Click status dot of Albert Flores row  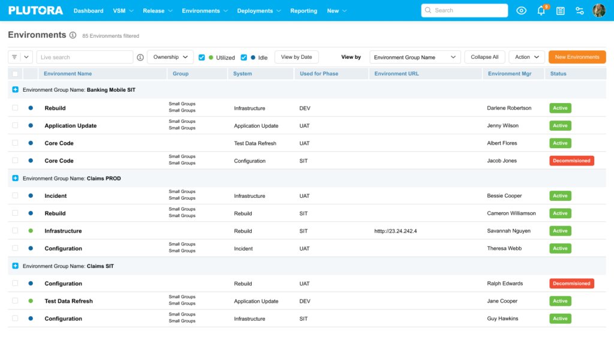[31, 143]
